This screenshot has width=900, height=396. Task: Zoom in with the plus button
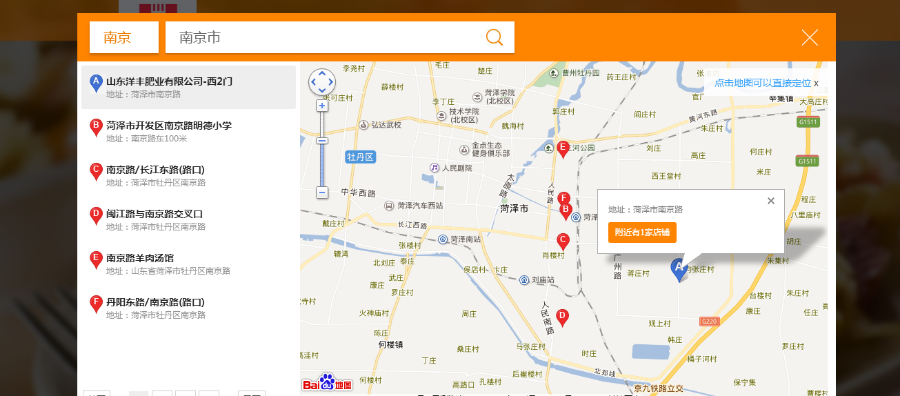click(323, 106)
